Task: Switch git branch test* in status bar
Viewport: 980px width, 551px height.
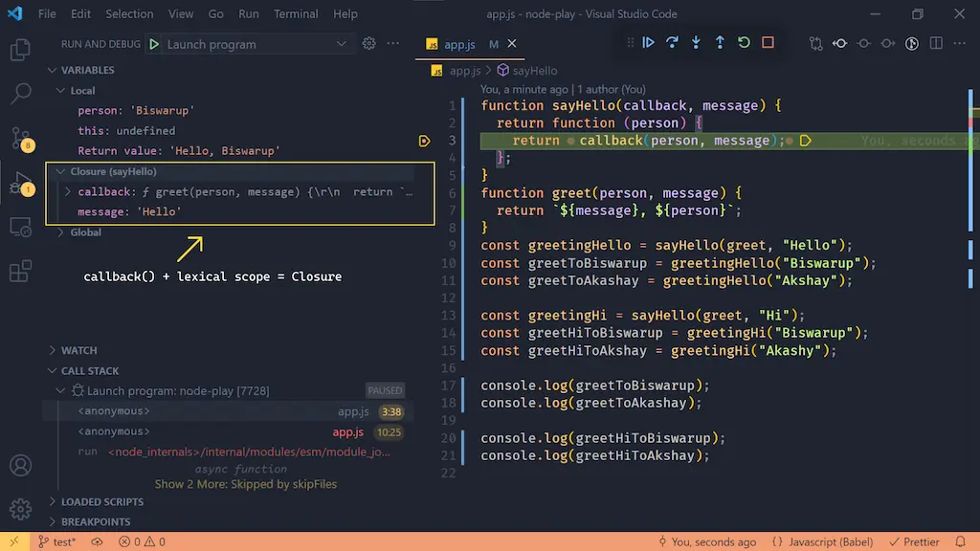Action: (56, 541)
